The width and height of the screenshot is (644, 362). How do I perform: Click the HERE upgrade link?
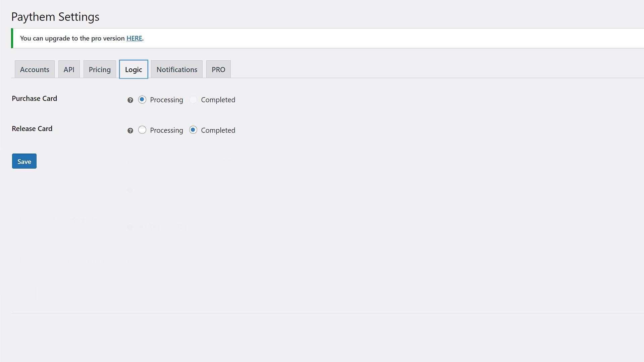click(x=134, y=38)
